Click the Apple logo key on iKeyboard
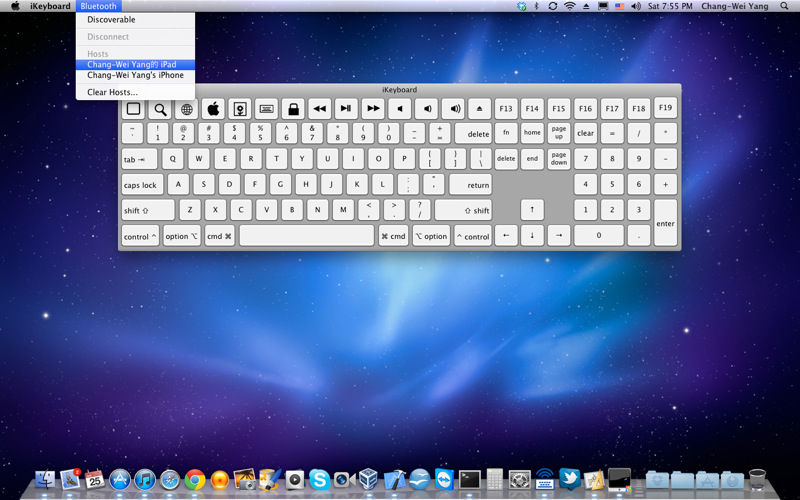Screen dimensions: 800x500 213,109
